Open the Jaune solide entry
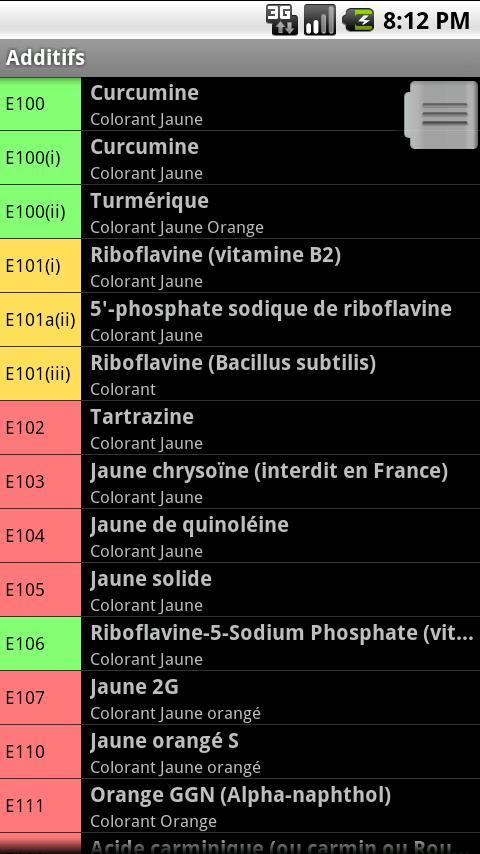This screenshot has height=854, width=480. click(240, 589)
